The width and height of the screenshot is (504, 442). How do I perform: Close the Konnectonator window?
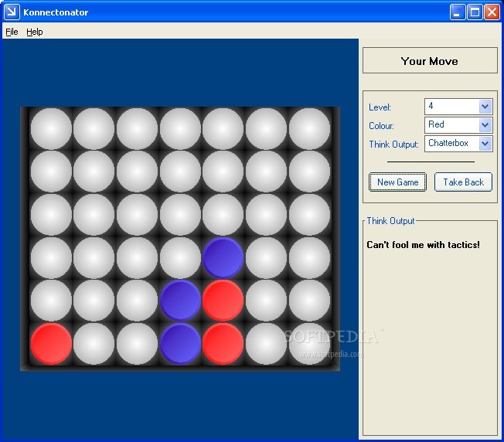pos(492,12)
